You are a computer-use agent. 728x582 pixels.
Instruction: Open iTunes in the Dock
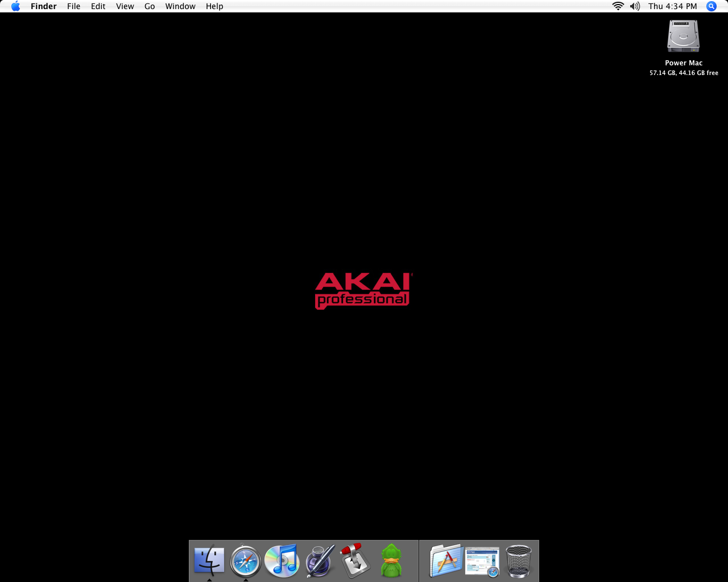click(282, 561)
